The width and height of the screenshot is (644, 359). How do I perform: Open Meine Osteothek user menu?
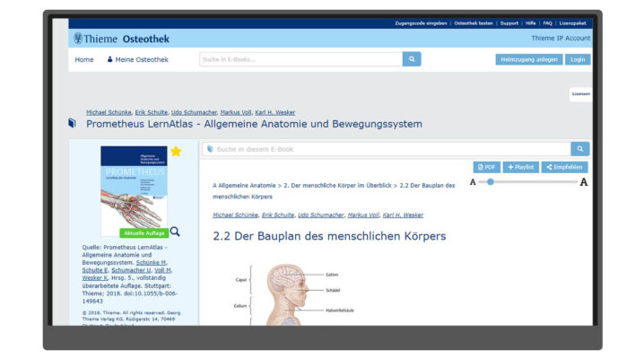[x=137, y=59]
